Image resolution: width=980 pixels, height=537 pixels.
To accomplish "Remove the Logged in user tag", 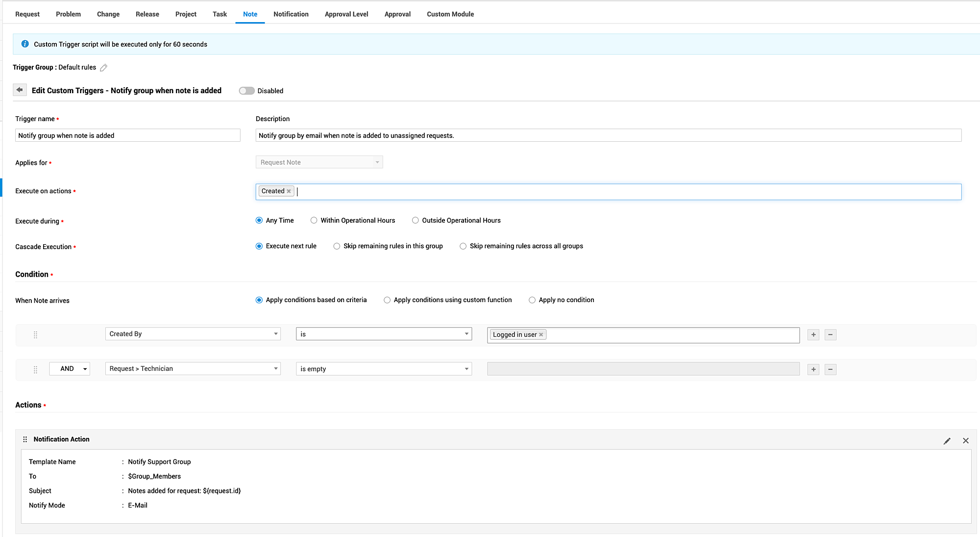I will [x=541, y=335].
